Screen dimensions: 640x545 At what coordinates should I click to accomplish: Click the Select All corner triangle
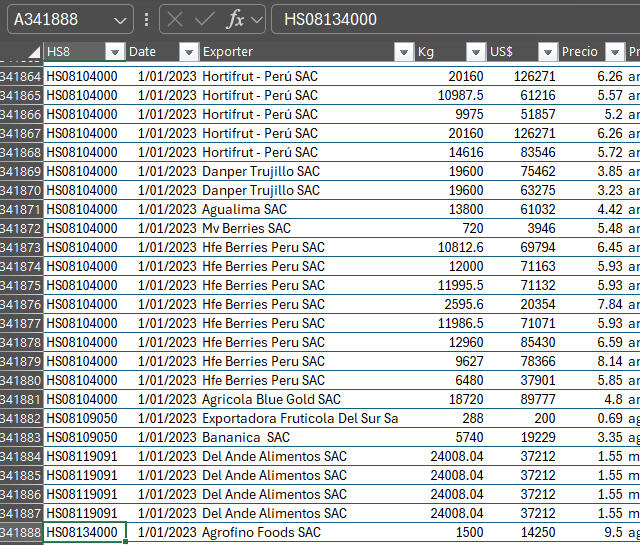(x=34, y=52)
